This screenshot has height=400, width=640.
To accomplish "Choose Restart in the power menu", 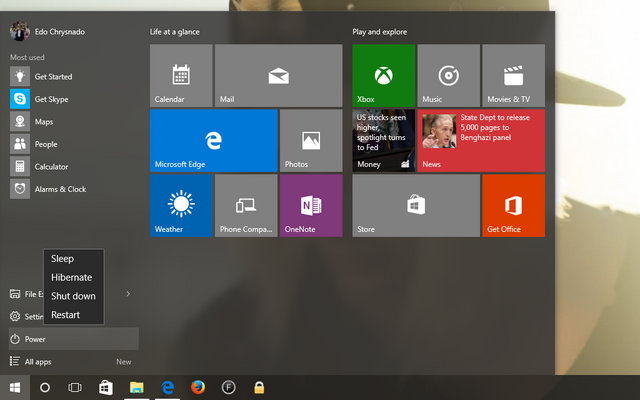I will pos(74,315).
